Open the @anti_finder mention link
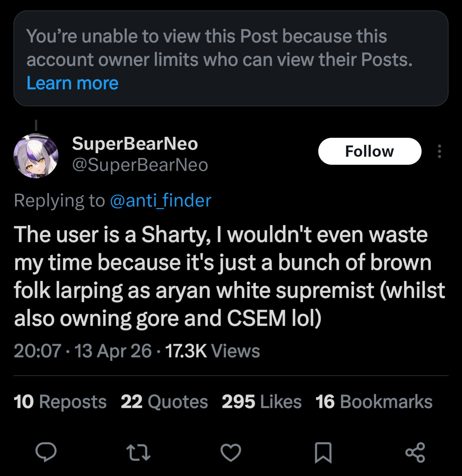 (161, 201)
